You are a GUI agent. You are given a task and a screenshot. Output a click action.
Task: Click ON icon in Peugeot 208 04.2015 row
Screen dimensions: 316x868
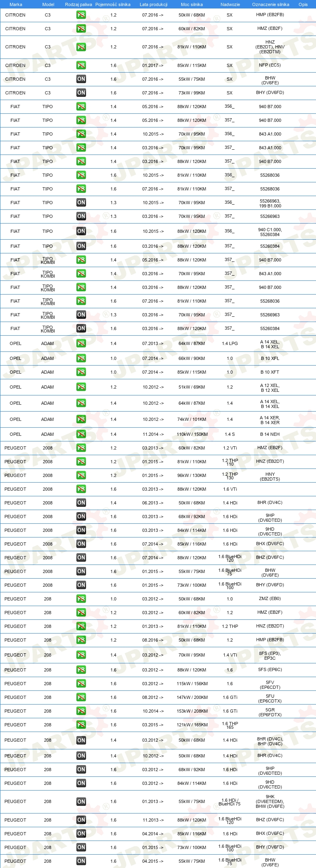click(81, 861)
